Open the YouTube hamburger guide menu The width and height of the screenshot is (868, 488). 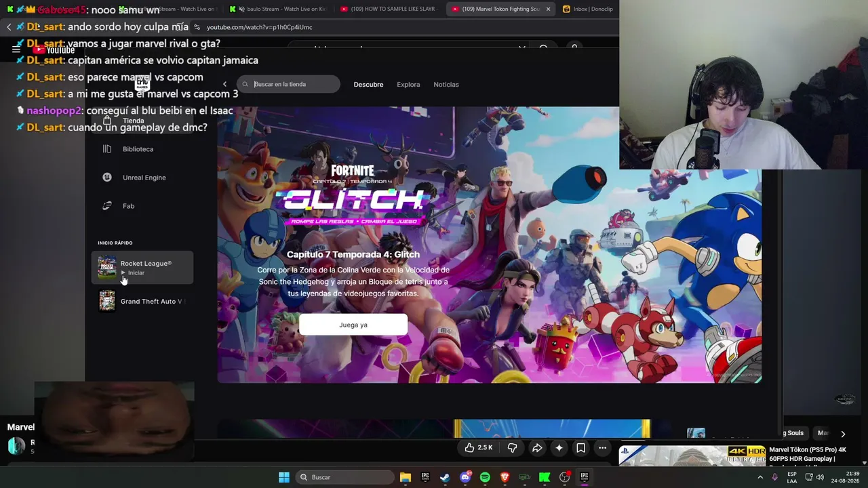point(16,49)
